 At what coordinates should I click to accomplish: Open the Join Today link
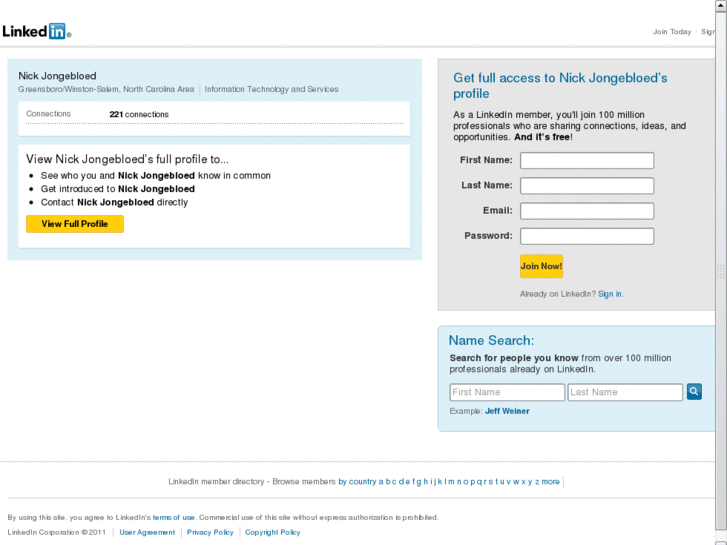tap(672, 32)
